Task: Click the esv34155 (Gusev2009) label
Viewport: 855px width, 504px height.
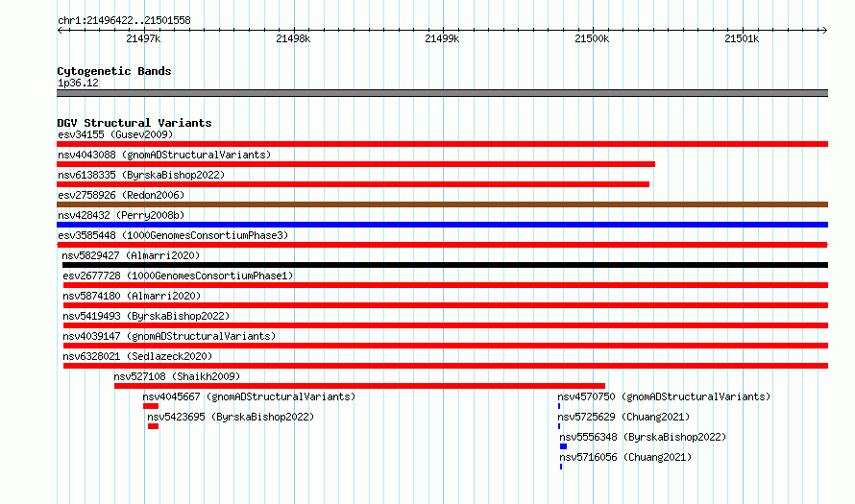Action: coord(115,134)
